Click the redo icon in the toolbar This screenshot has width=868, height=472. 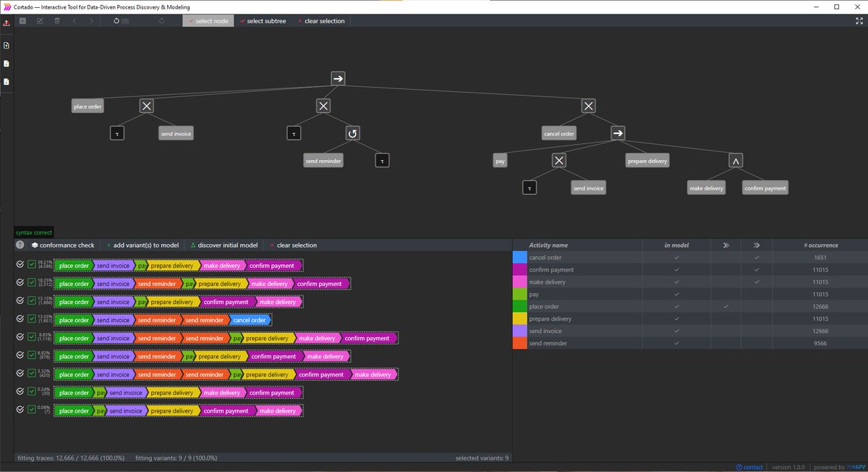(161, 21)
